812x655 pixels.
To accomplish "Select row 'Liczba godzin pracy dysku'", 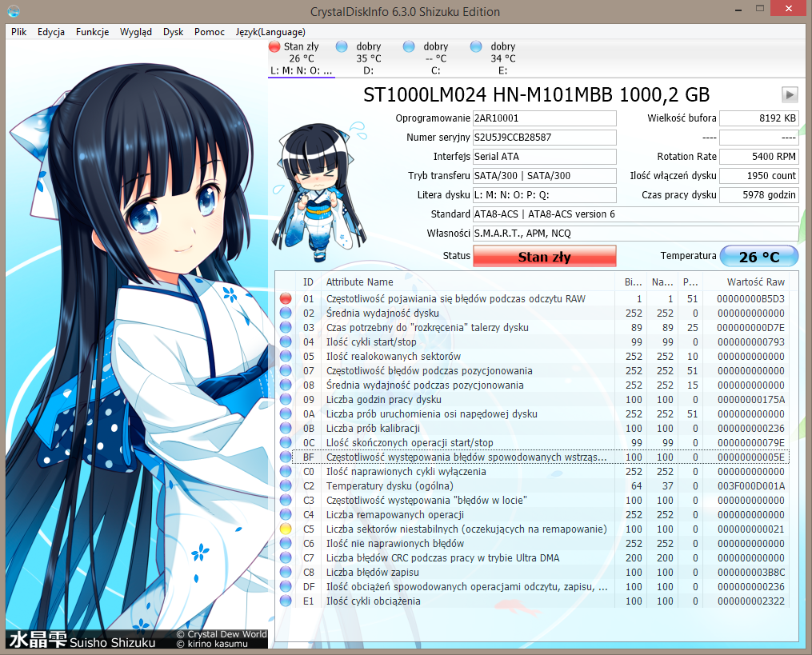I will 534,400.
